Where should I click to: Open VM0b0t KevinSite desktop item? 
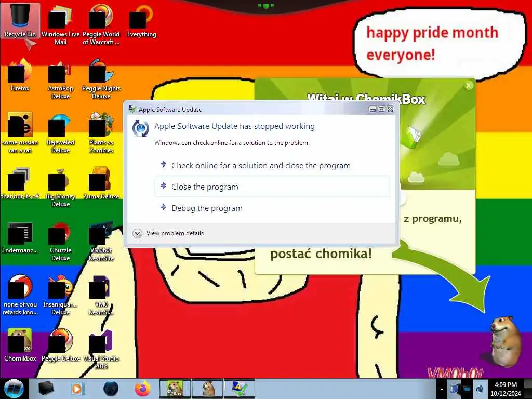[x=101, y=241]
